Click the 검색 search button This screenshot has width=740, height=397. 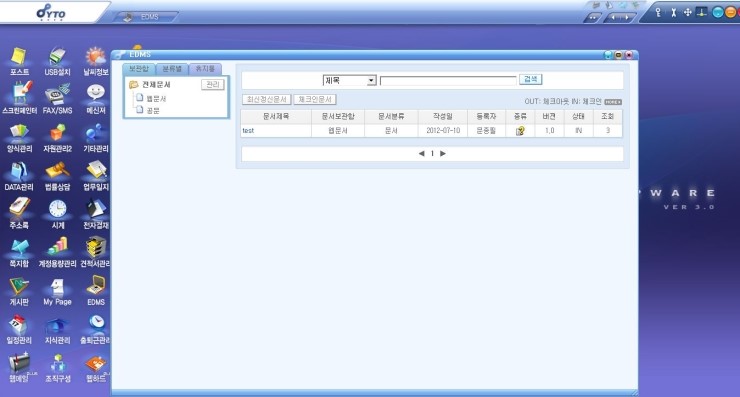click(x=530, y=79)
